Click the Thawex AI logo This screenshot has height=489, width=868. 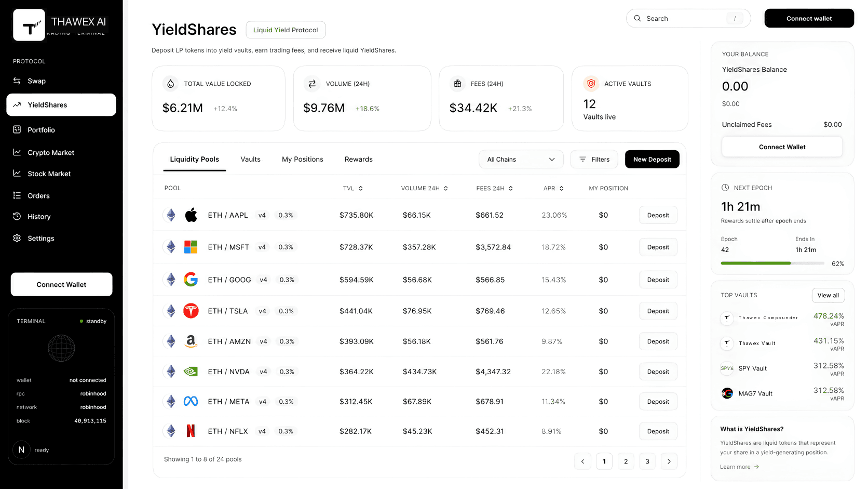[x=29, y=25]
